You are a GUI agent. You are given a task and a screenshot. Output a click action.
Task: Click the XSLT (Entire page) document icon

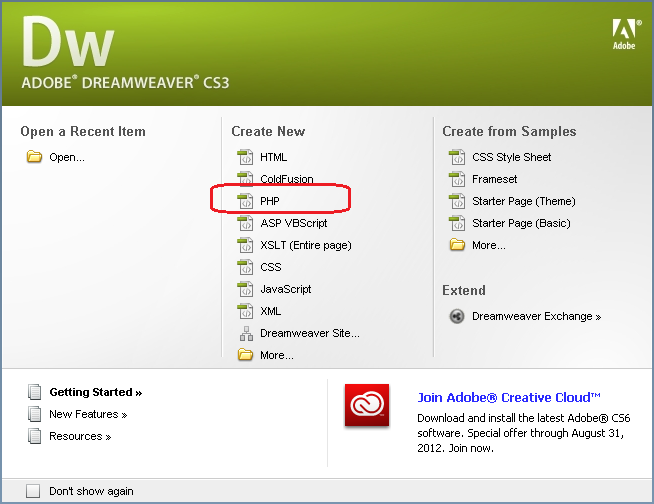point(245,245)
